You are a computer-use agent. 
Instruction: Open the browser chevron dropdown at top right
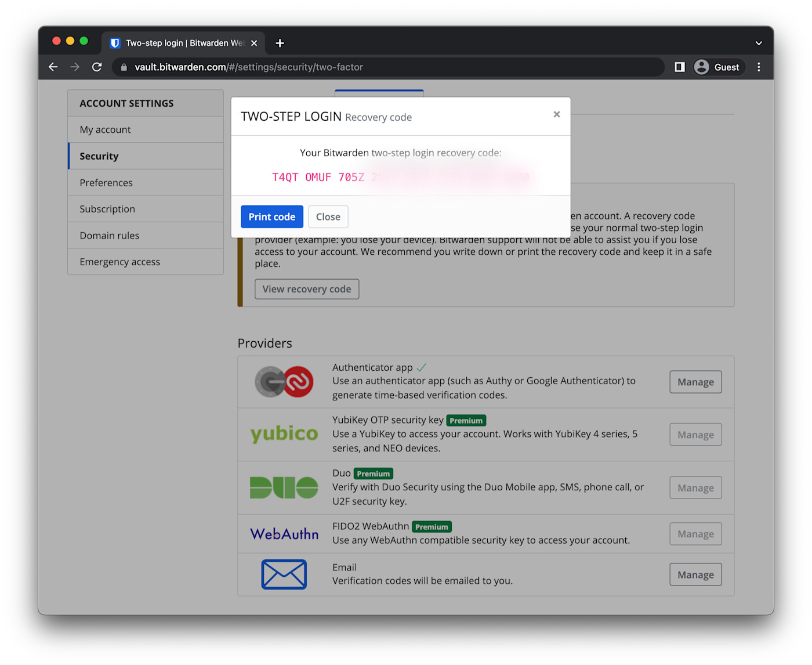click(x=758, y=42)
